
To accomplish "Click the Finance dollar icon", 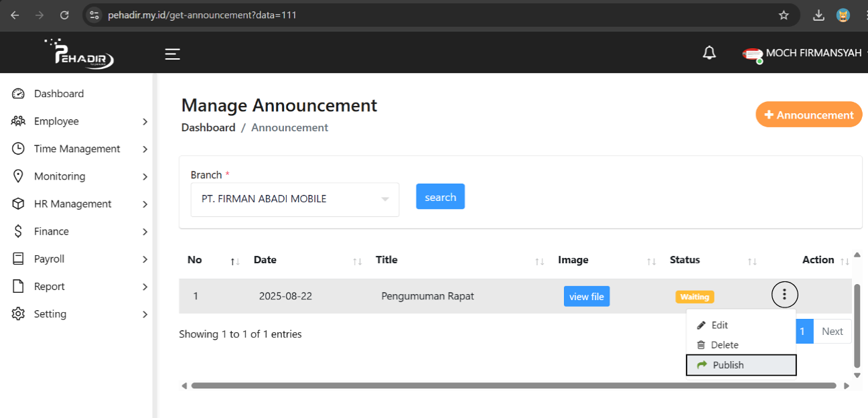I will [x=19, y=231].
